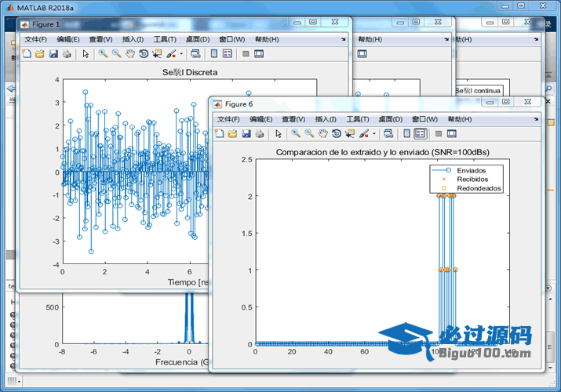Insert Legend icon in Figure 1 toolbar

coord(228,54)
